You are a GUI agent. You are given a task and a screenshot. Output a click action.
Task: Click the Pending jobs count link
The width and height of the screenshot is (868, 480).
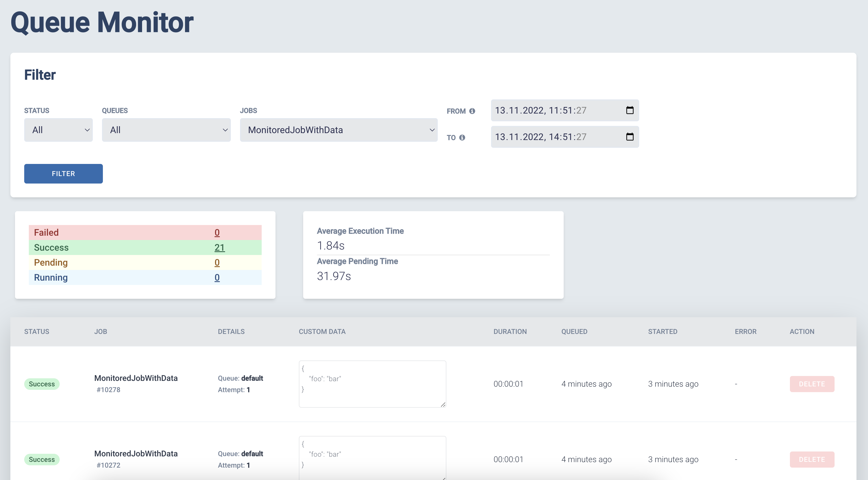(217, 262)
